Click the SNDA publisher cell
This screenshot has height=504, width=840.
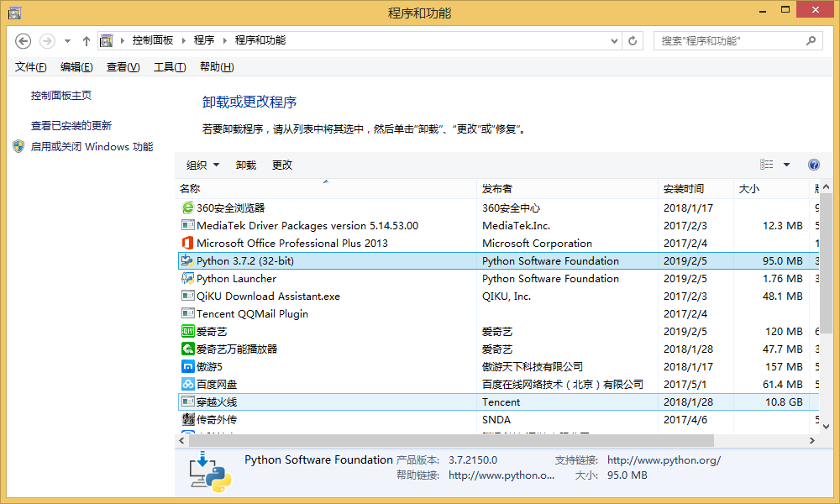(x=496, y=420)
